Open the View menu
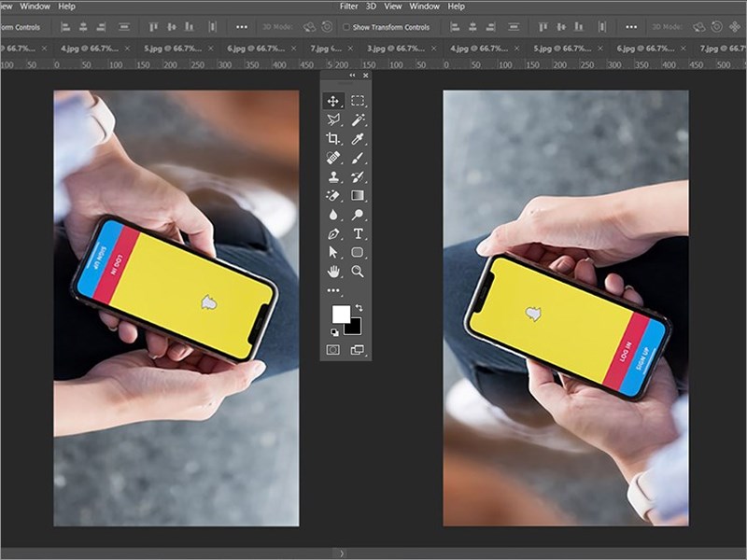Screen dimensions: 747x560 392,7
